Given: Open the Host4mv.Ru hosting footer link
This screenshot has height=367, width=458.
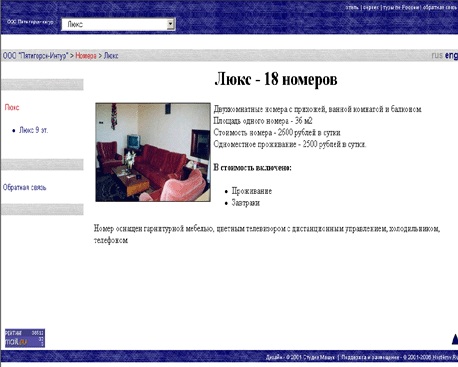Looking at the screenshot, I should tap(445, 357).
